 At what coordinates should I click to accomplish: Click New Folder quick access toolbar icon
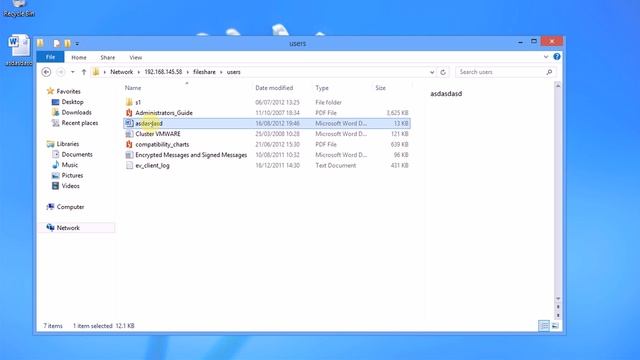(67, 43)
